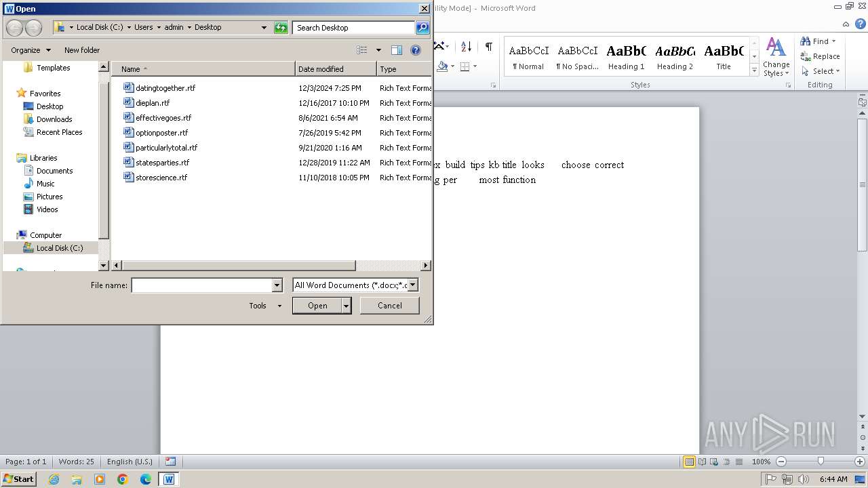Click the Open button
This screenshot has height=488, width=868.
[317, 306]
